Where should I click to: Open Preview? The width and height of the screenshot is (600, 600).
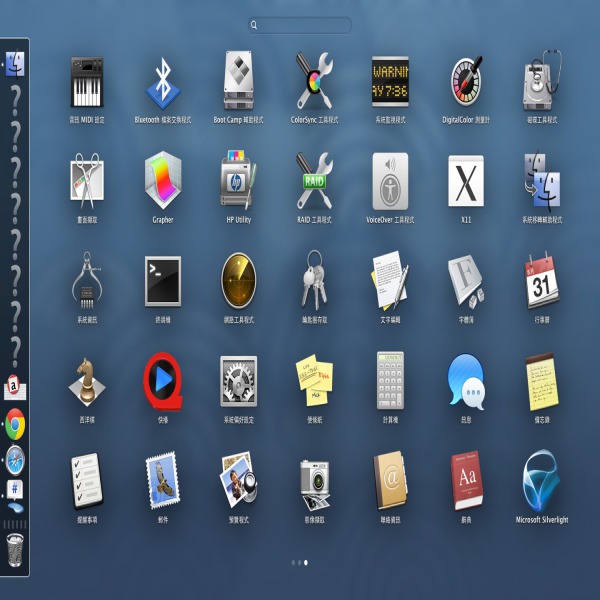238,480
